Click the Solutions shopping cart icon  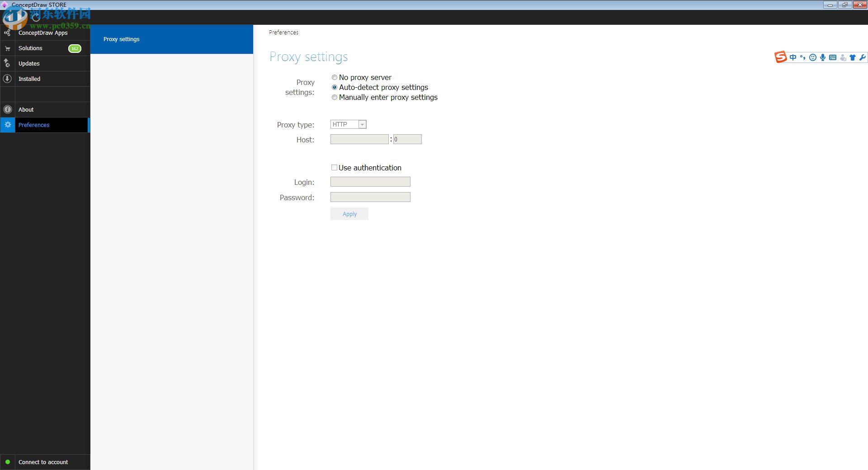pyautogui.click(x=7, y=48)
